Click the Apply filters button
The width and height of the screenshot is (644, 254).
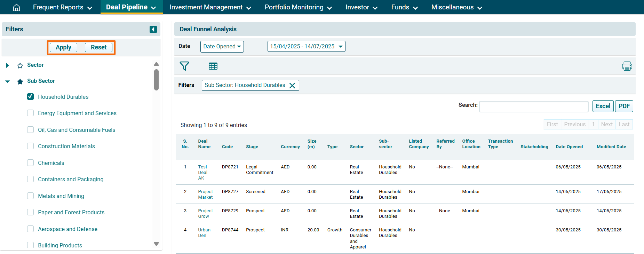click(x=63, y=47)
